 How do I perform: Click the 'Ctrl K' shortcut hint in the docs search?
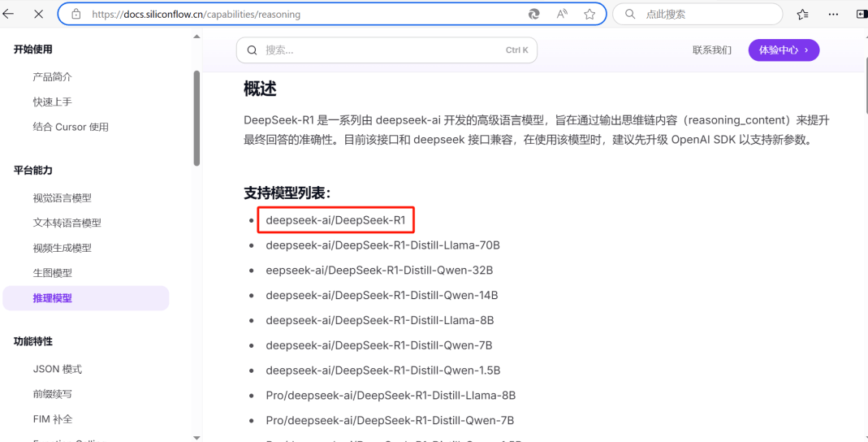(x=517, y=50)
